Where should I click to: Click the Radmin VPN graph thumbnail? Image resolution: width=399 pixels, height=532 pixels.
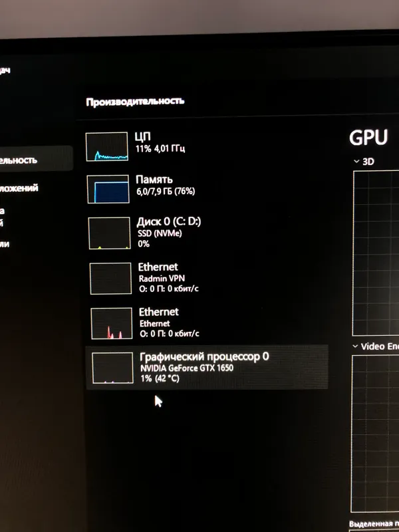click(110, 278)
